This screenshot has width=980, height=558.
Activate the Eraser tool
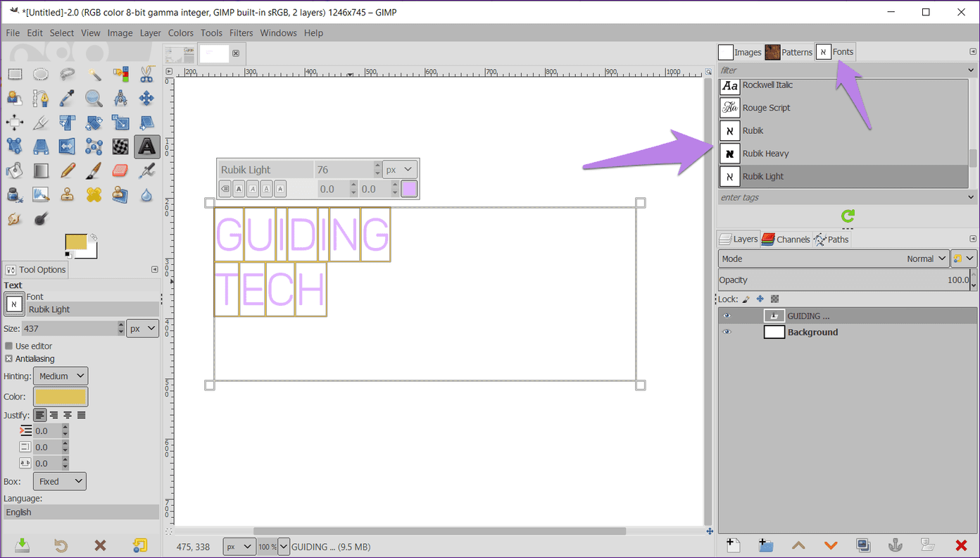coord(120,170)
